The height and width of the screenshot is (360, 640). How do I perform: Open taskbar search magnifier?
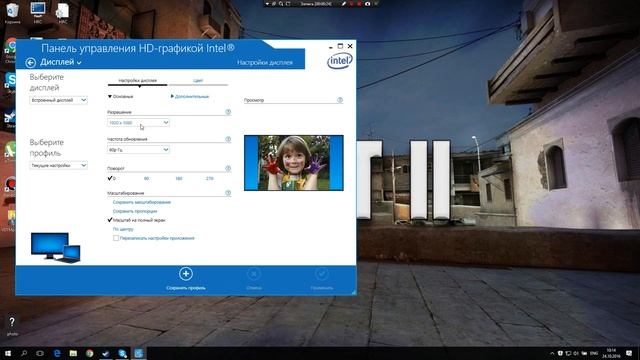24,353
